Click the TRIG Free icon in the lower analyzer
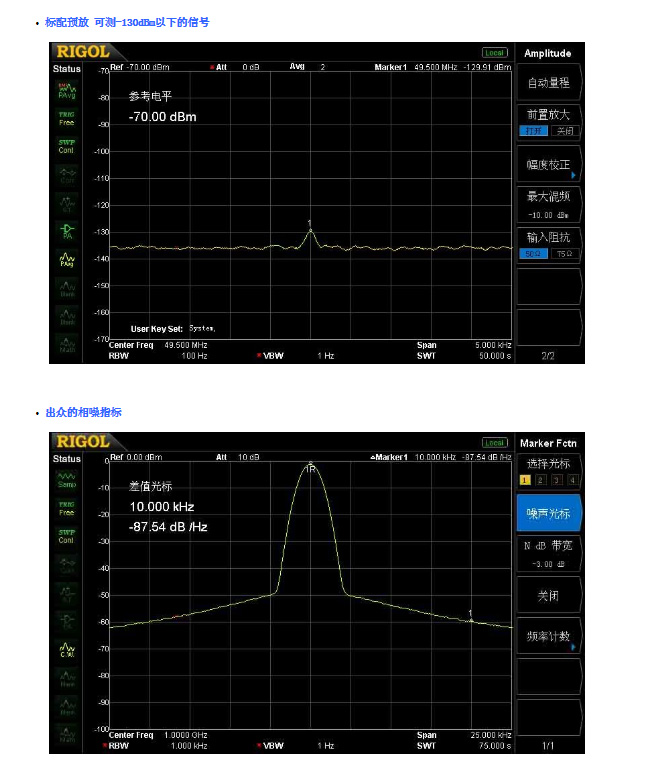The width and height of the screenshot is (650, 772). pyautogui.click(x=66, y=508)
